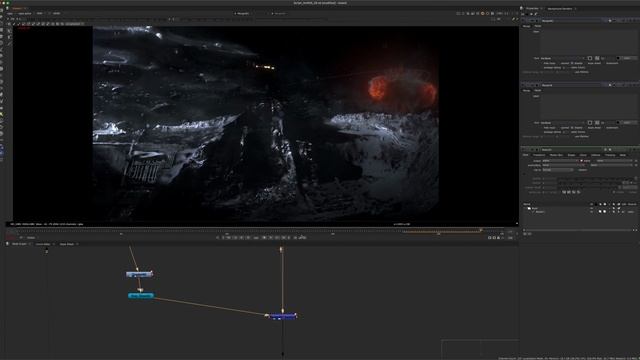Open the viewer B input dropdown
The width and height of the screenshot is (640, 360).
tap(281, 13)
